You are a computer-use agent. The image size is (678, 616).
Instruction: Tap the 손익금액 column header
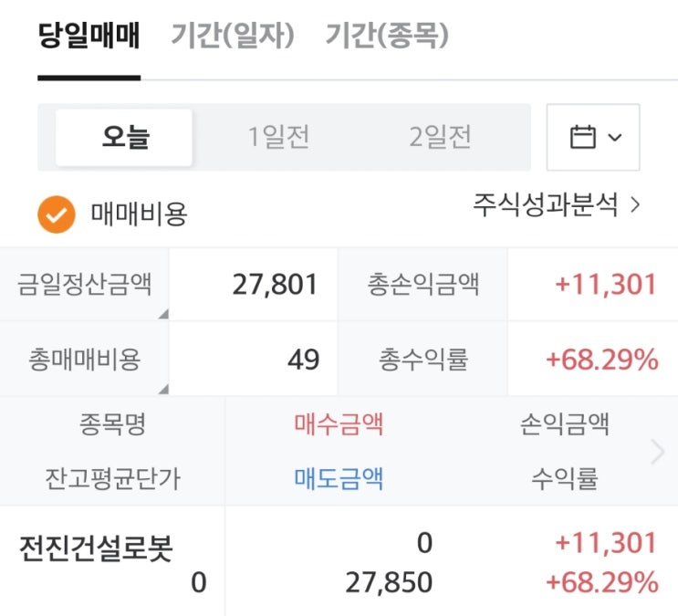[x=564, y=424]
